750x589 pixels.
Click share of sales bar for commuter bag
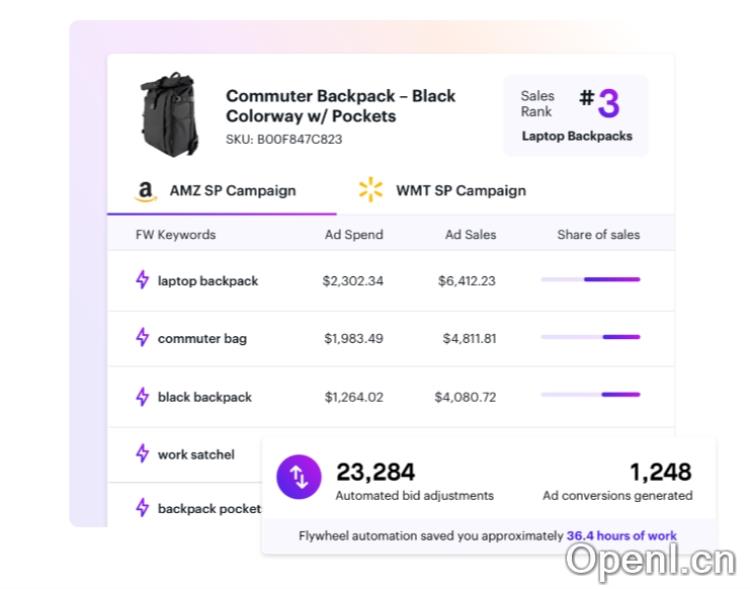point(590,338)
